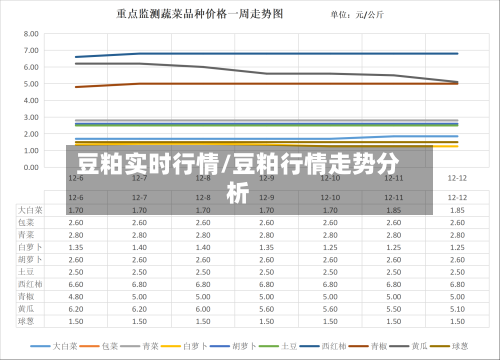Viewport: 500px width, 360px height.
Task: Select the 包菜 table row label
Action: (x=26, y=223)
